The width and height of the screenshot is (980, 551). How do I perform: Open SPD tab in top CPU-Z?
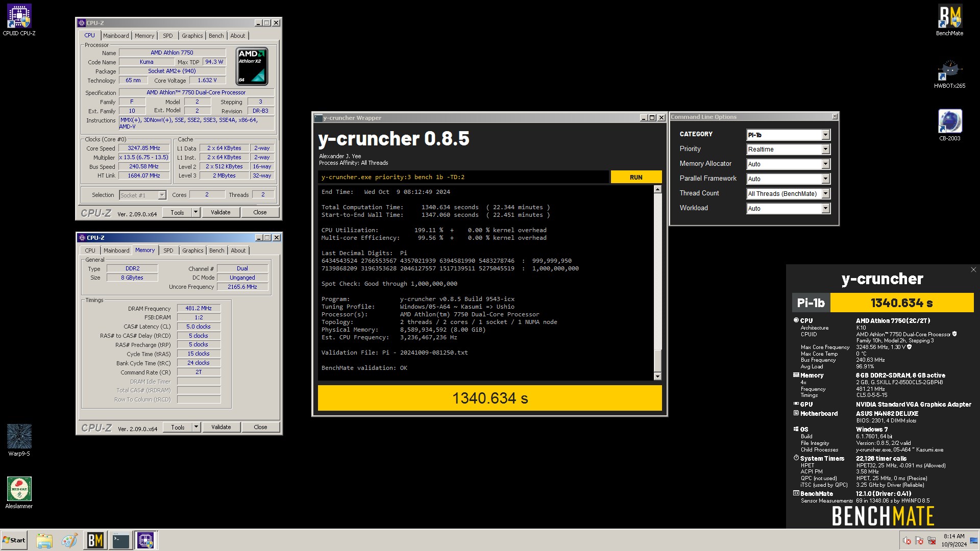click(x=168, y=36)
